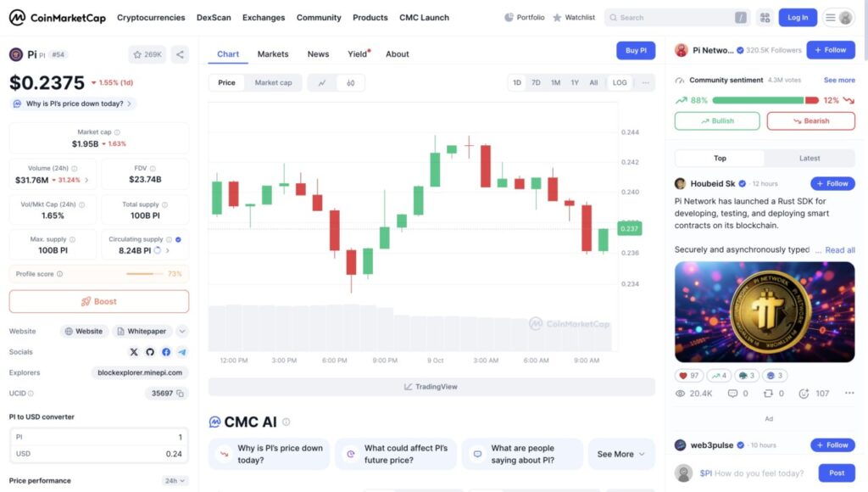Expand the Website dropdown chevron
Screen dimensions: 868x492
[181, 331]
